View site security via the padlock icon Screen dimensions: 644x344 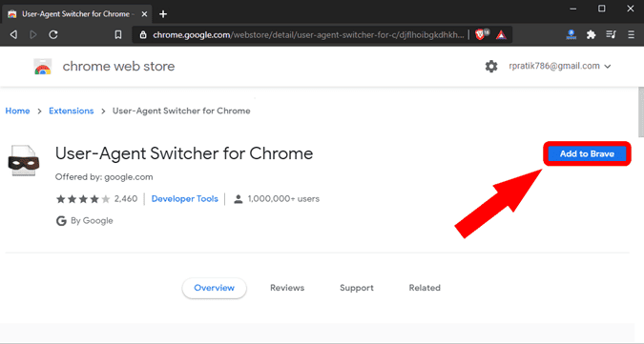click(143, 35)
